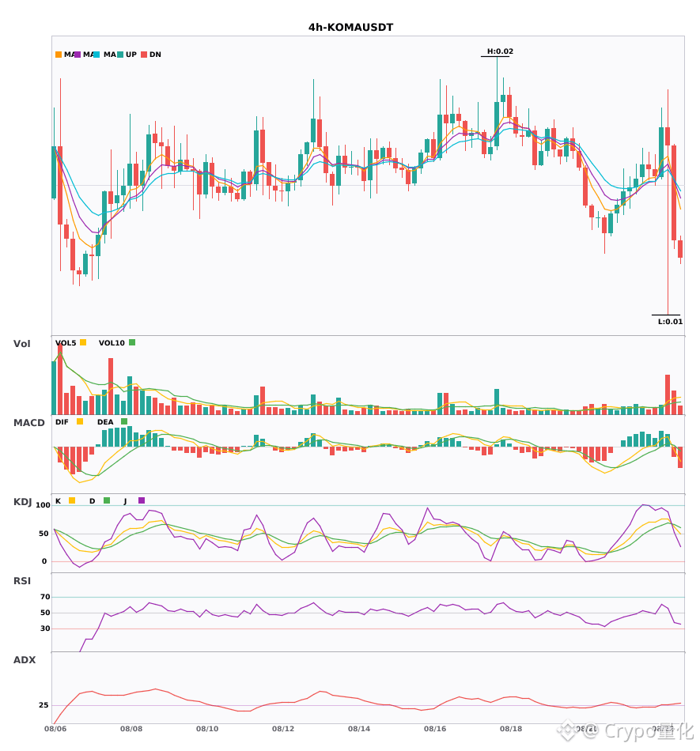
Task: Click the green DEA legend swatch
Action: tap(124, 421)
